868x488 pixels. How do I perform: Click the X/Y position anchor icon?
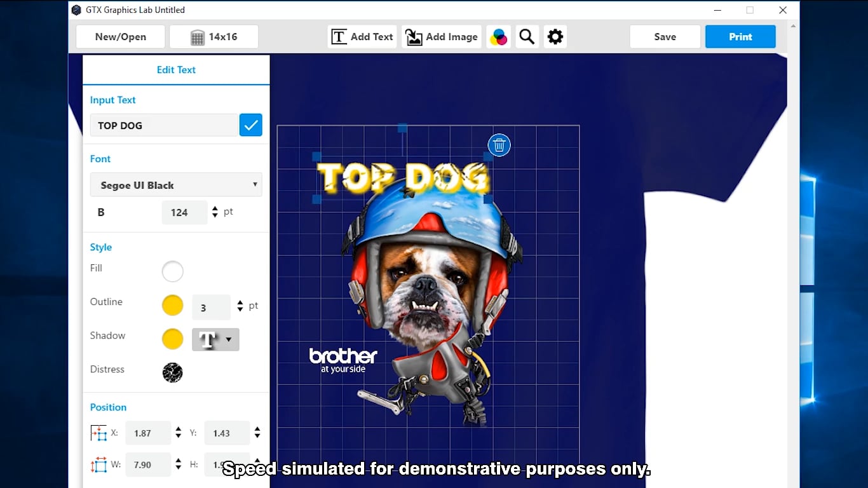[x=98, y=433]
